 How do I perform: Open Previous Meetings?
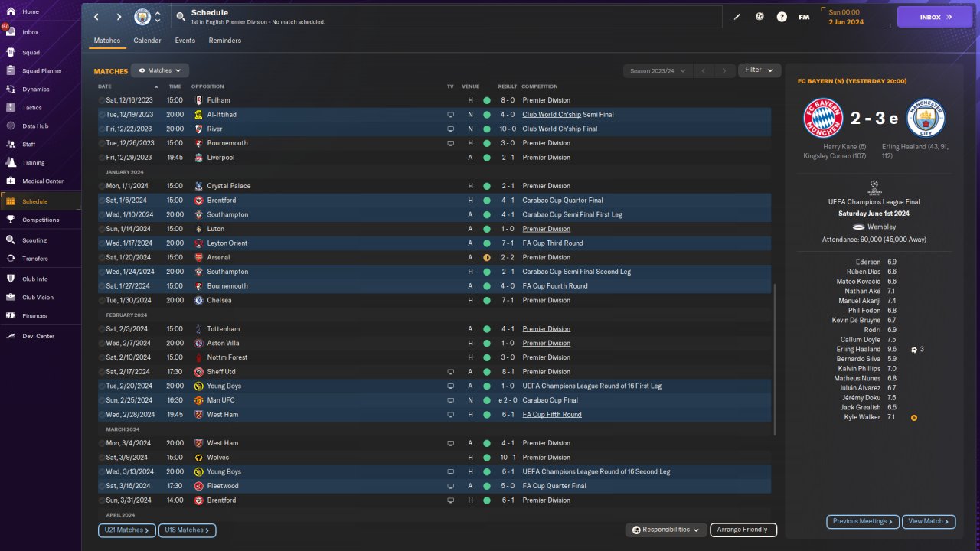click(863, 522)
